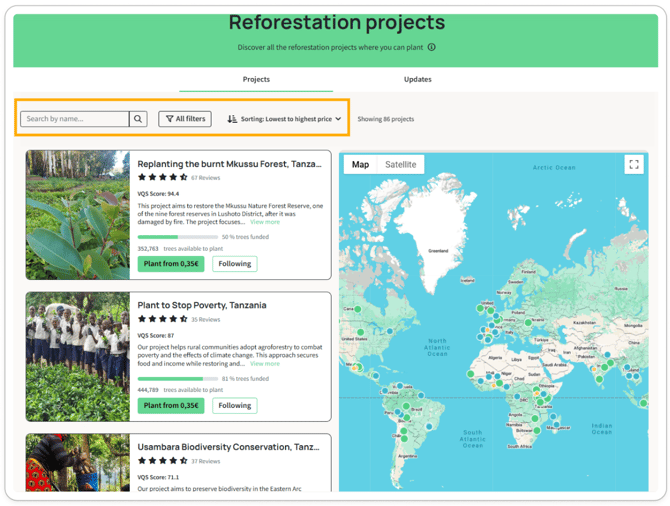Click the 37 Reviews text
This screenshot has width=670, height=506.
click(206, 461)
